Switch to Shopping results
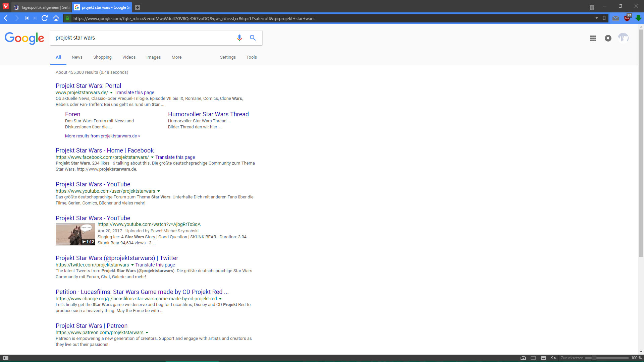 [x=102, y=57]
